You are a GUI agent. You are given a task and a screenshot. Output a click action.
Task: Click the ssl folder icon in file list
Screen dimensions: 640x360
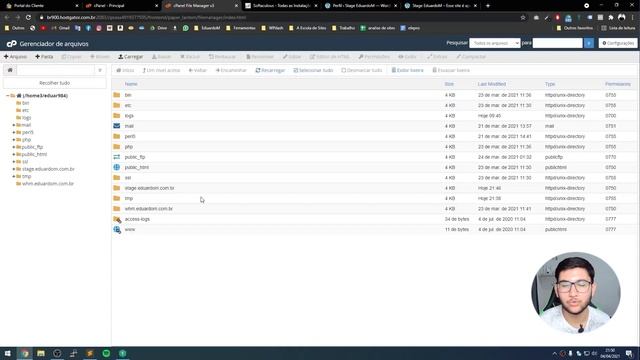coord(117,178)
